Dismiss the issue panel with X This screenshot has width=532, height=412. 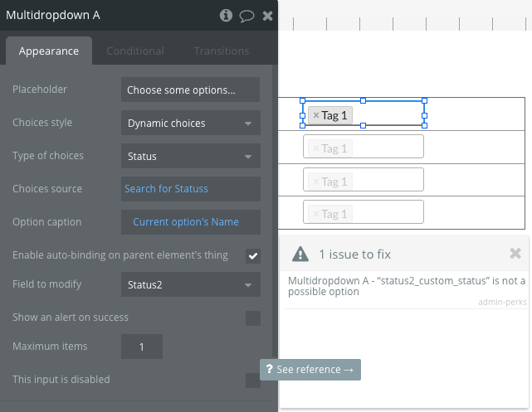tap(515, 254)
